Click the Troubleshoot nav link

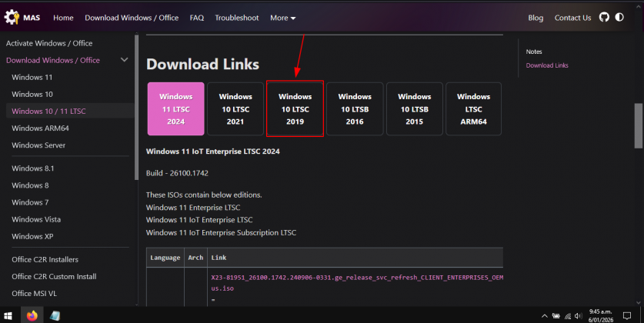coord(237,18)
